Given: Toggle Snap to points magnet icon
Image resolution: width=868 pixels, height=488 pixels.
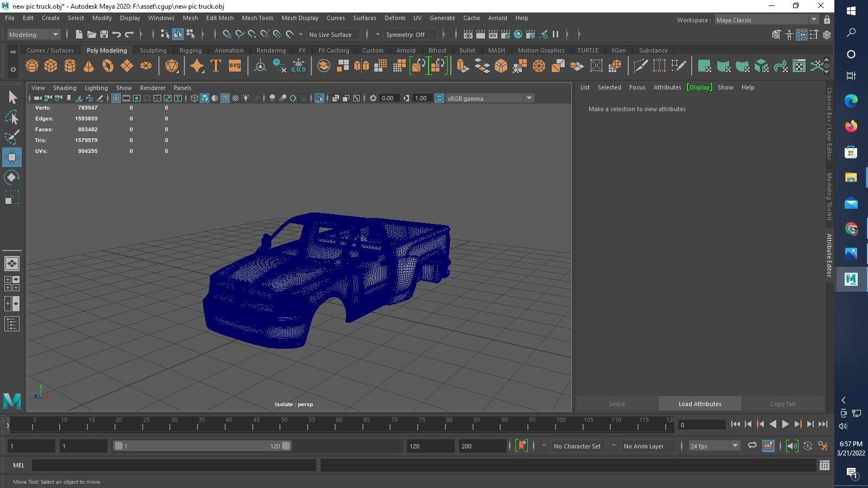Looking at the screenshot, I should tap(252, 34).
